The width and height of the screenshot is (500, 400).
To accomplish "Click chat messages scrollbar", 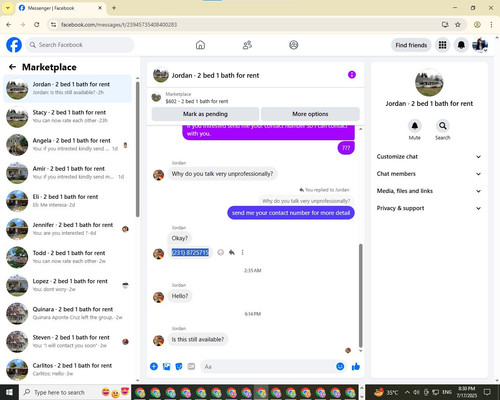I will (360, 295).
